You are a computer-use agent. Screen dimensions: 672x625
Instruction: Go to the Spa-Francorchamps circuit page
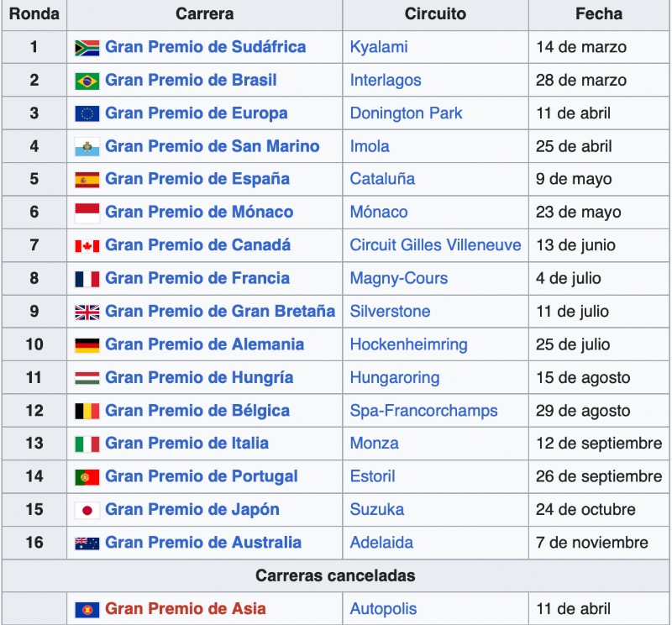[x=423, y=411]
